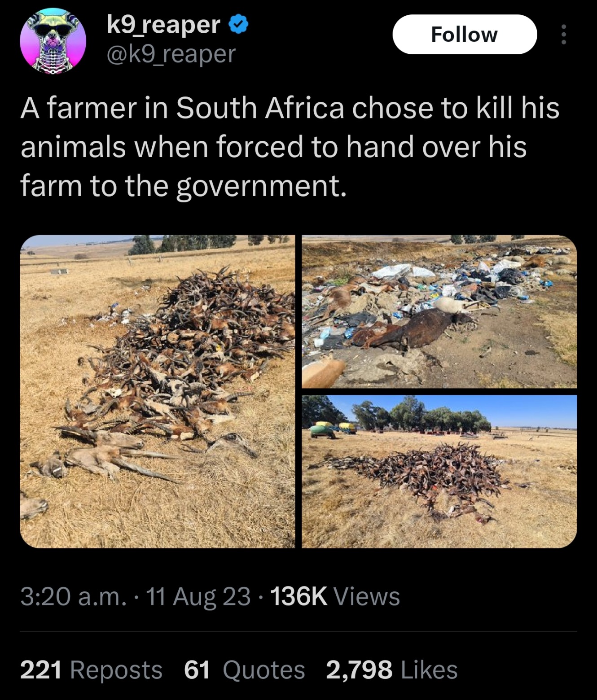Viewport: 597px width, 700px height.
Task: Click the 11 Aug 23 date
Action: pos(198,597)
